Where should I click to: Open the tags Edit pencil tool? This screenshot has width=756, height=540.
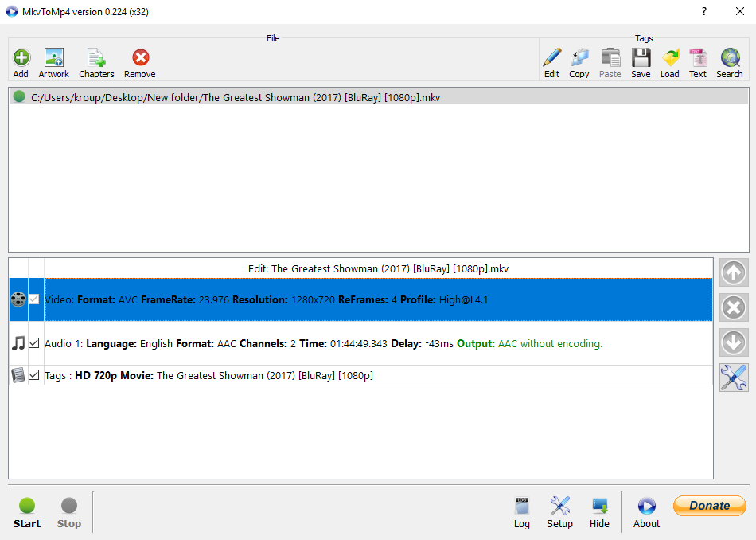[551, 63]
